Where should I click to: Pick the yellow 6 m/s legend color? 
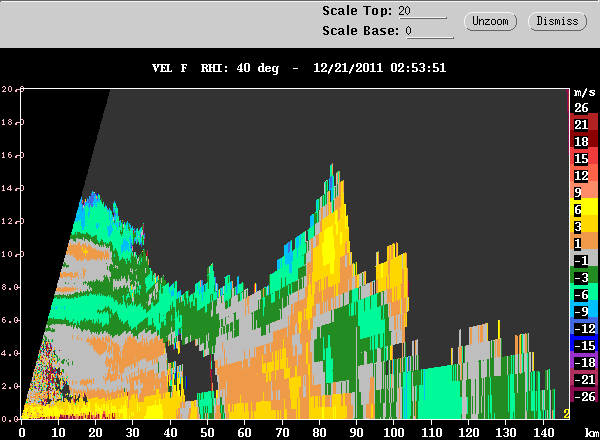pyautogui.click(x=583, y=209)
